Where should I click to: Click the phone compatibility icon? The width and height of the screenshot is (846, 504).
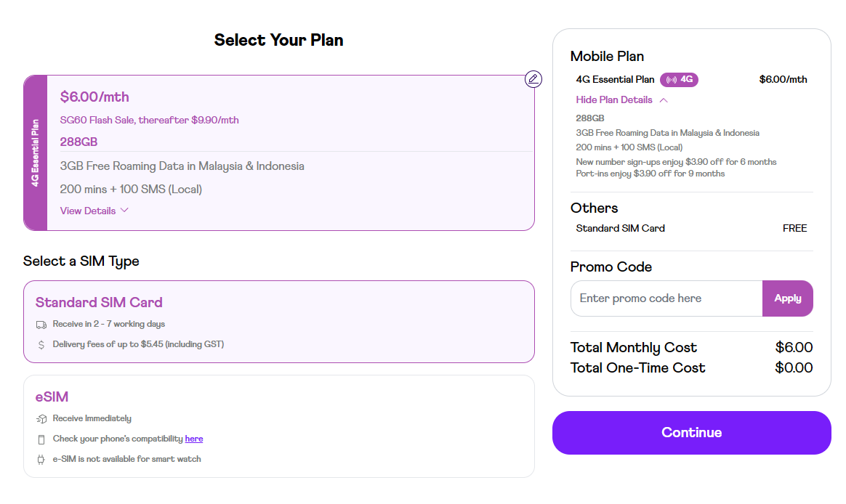point(41,439)
